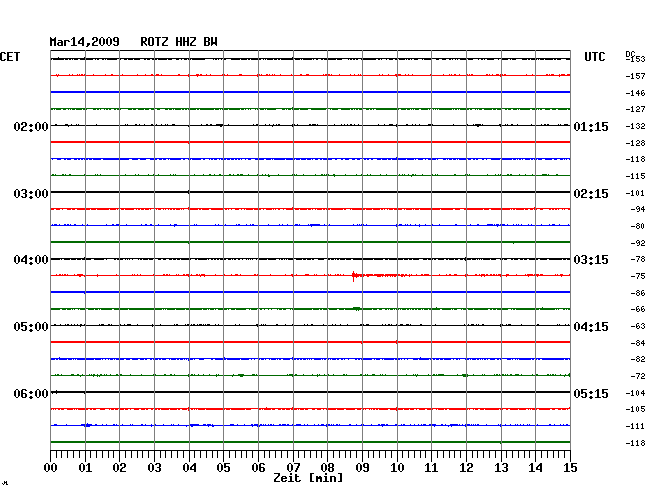The width and height of the screenshot is (650, 494).
Task: Click the date label "Mar14,2009"
Action: point(84,42)
